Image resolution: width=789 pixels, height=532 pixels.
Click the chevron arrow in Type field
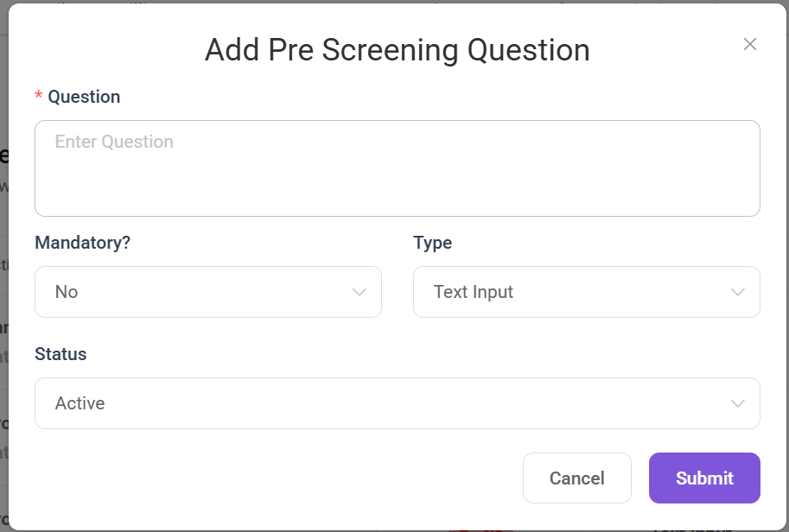click(x=738, y=292)
